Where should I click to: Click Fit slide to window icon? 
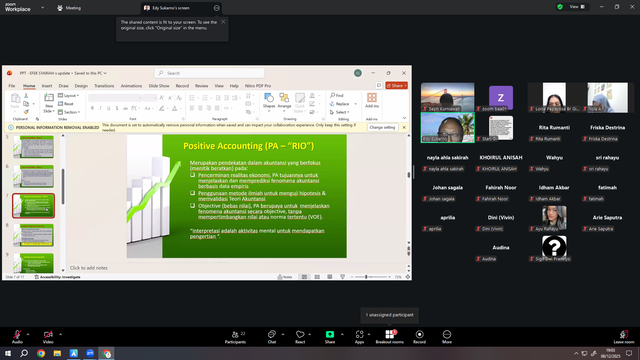coord(407,277)
